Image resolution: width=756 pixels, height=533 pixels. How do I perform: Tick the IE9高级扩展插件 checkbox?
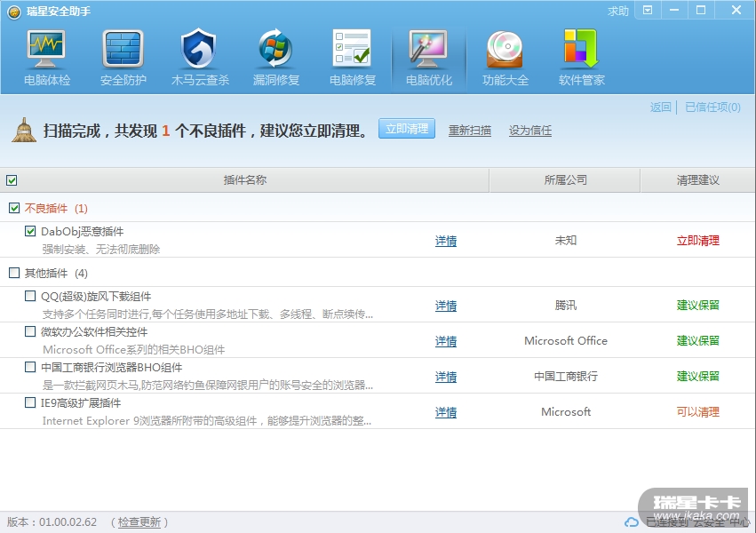point(31,403)
